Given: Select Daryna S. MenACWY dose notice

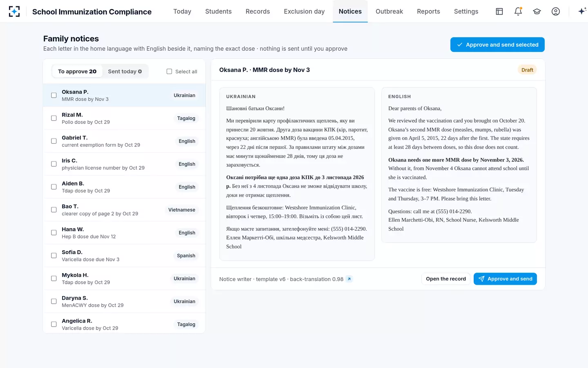Looking at the screenshot, I should point(124,301).
